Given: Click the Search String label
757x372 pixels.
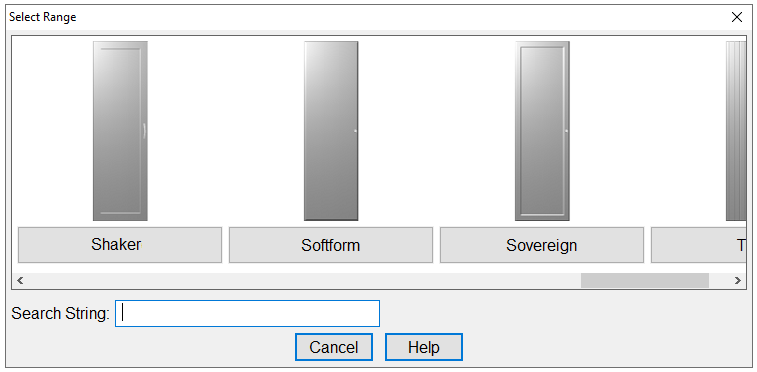Looking at the screenshot, I should point(61,314).
